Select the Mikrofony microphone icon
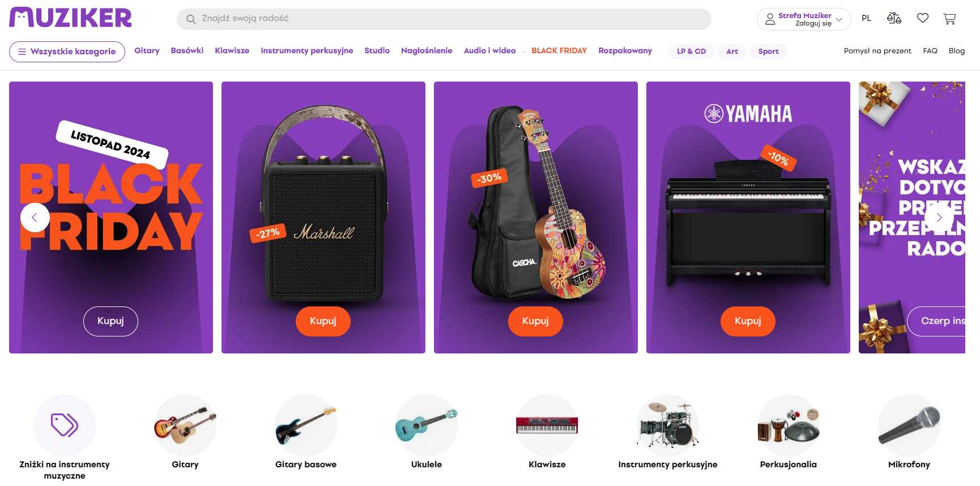The image size is (980, 486). [909, 425]
